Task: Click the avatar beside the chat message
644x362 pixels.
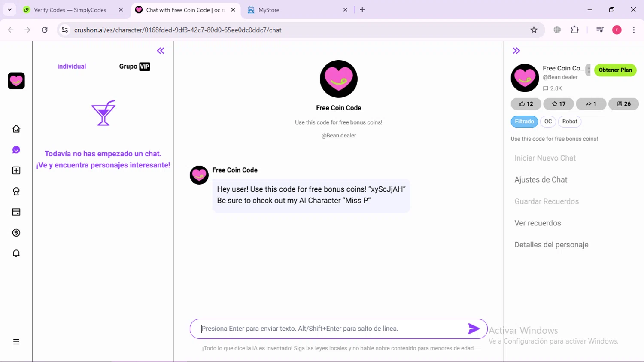Action: (x=199, y=175)
